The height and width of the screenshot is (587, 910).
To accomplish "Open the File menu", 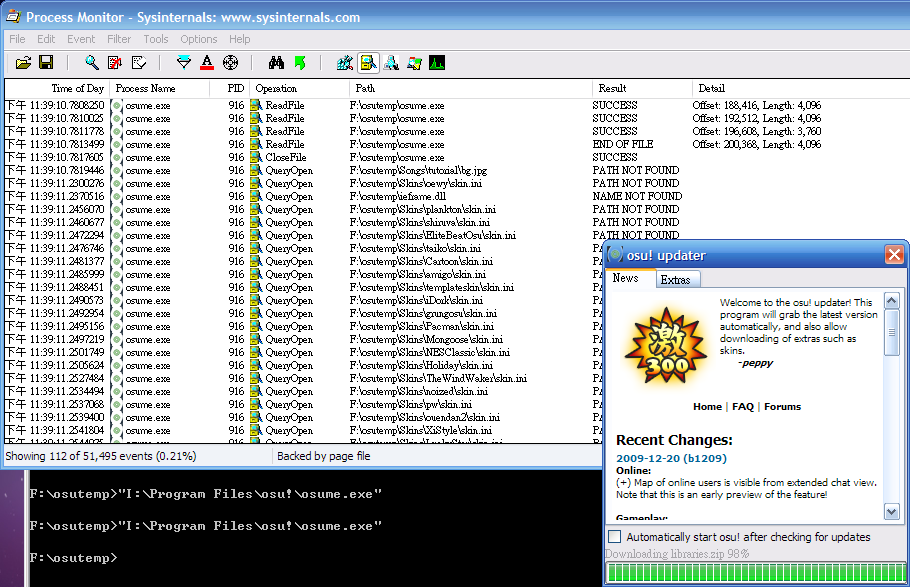I will pyautogui.click(x=17, y=39).
